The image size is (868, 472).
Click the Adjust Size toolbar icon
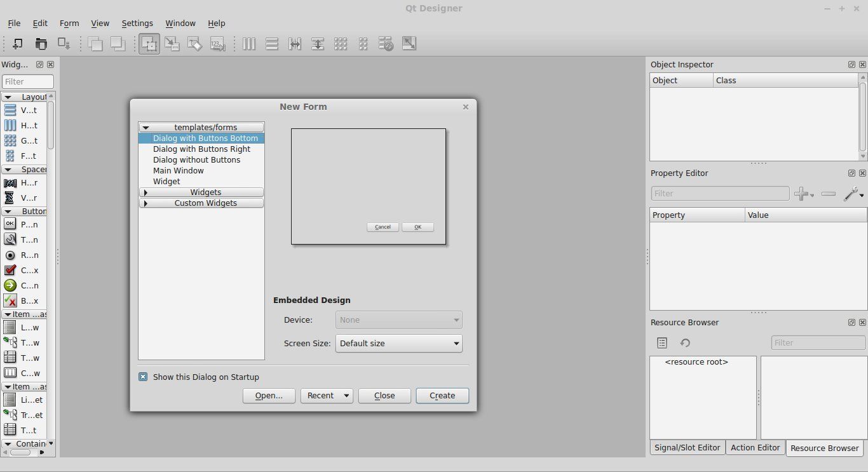click(409, 44)
